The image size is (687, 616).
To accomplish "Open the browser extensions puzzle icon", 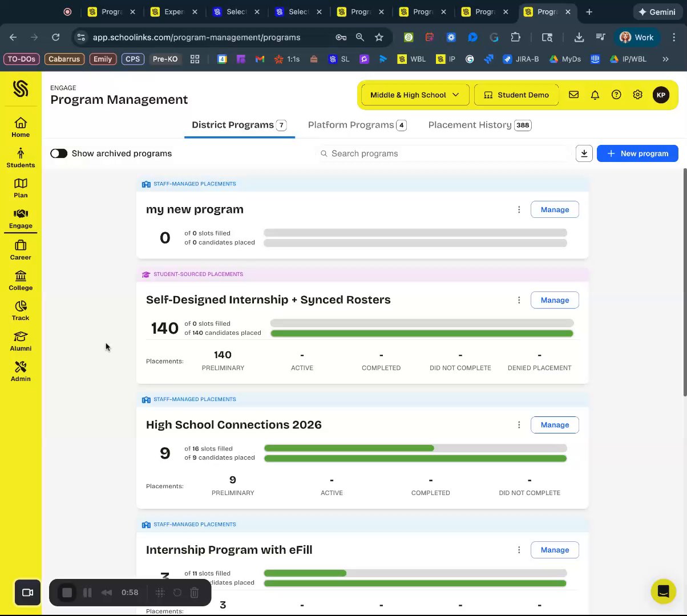I will (515, 37).
